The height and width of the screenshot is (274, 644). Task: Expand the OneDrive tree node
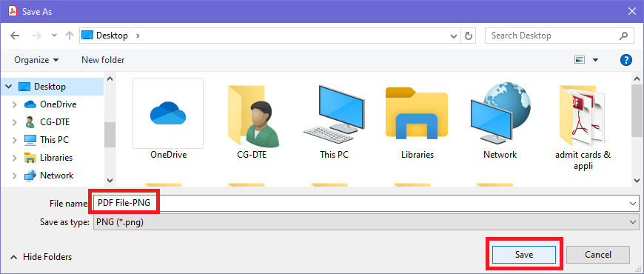[x=14, y=104]
